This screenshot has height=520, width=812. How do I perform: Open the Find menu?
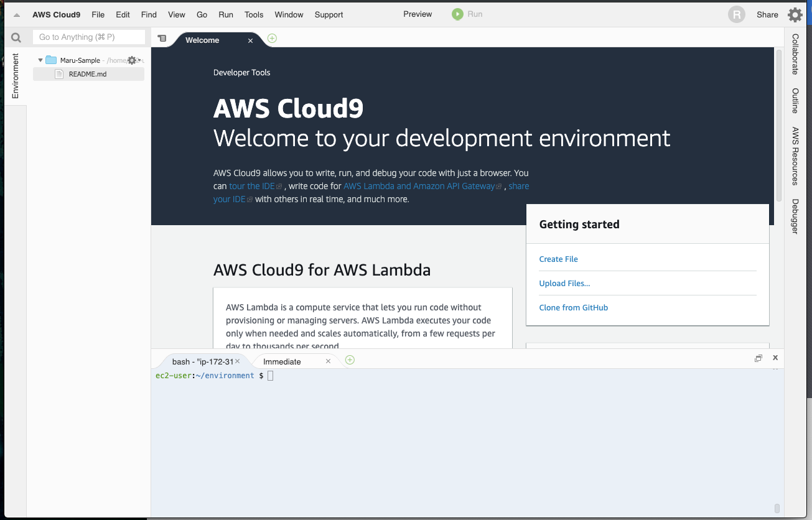(x=149, y=14)
